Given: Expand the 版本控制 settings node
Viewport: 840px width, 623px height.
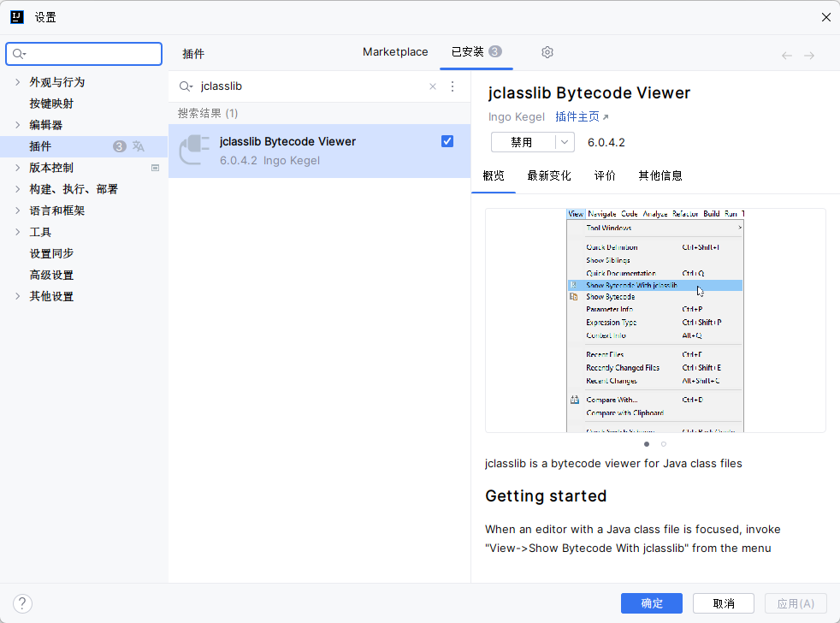Looking at the screenshot, I should (x=18, y=168).
